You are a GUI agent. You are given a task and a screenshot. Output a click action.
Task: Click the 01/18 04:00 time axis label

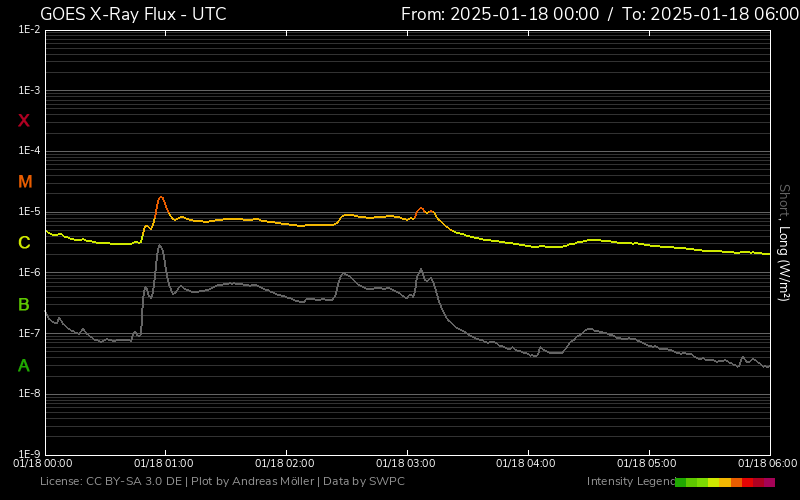[526, 463]
